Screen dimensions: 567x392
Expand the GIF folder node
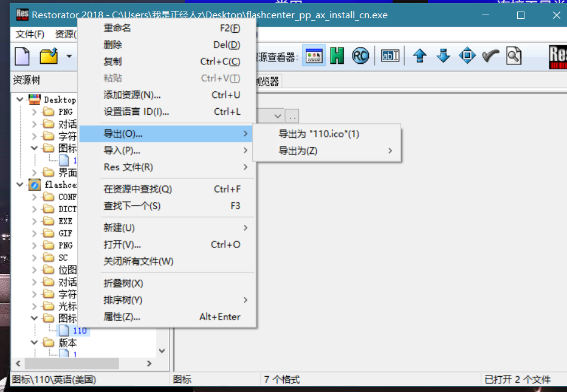[x=35, y=233]
